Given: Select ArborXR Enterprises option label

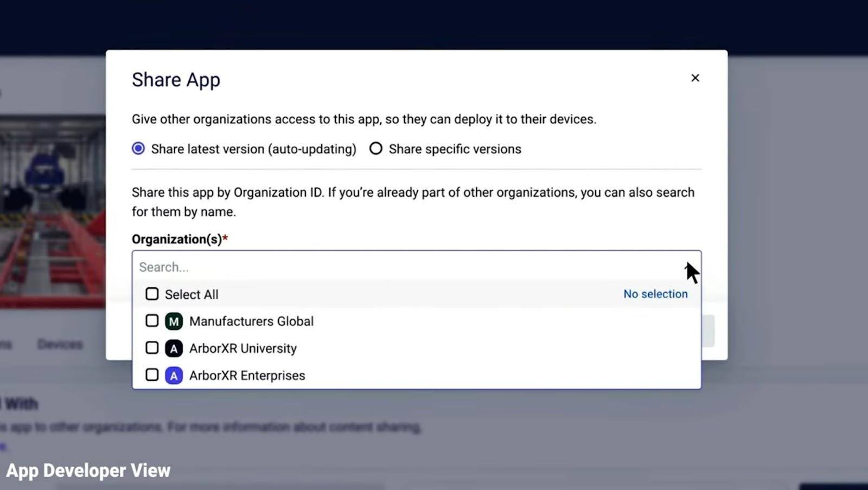Looking at the screenshot, I should [247, 376].
